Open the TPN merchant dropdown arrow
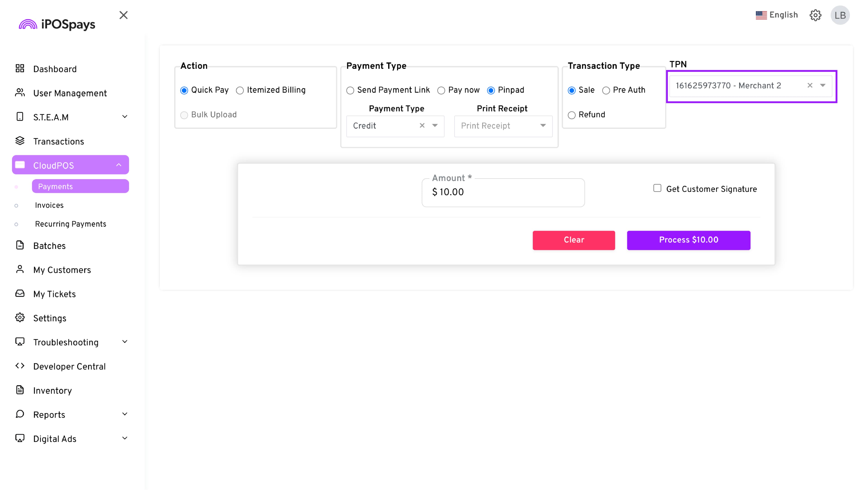This screenshot has height=490, width=868. click(x=823, y=86)
